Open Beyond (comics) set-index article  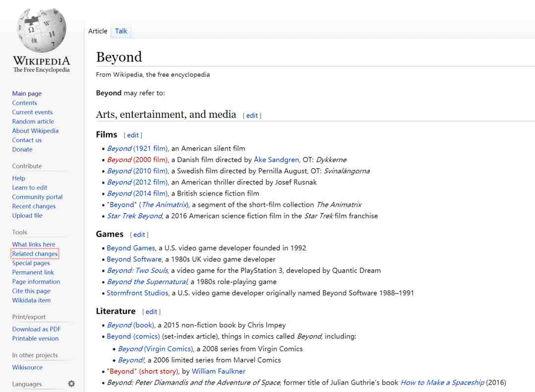tap(133, 337)
